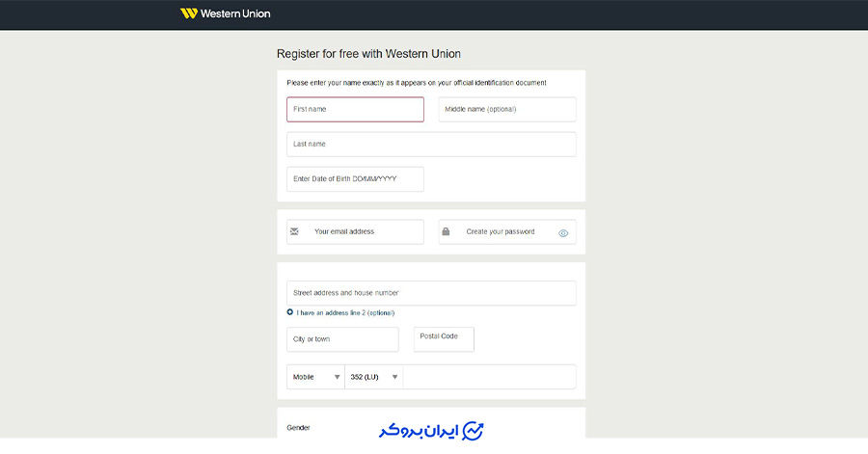
Task: Expand 'I have an address line 2' link
Action: [x=345, y=313]
